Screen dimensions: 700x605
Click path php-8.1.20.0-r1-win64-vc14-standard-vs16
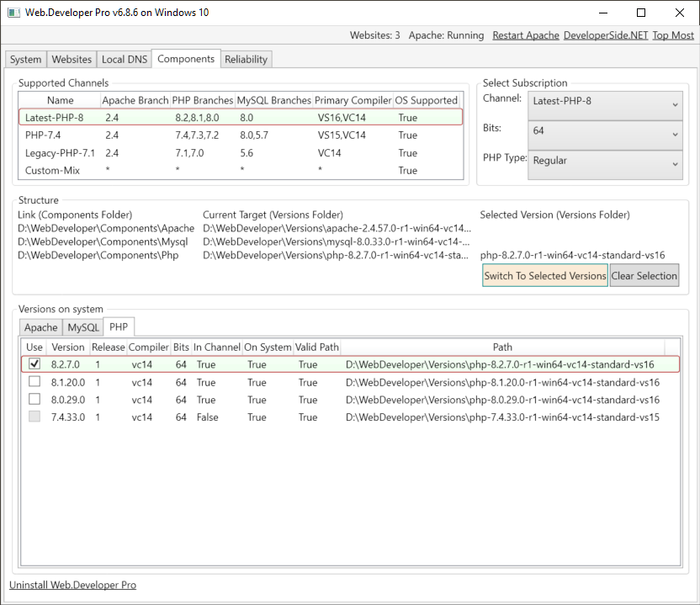coord(502,382)
